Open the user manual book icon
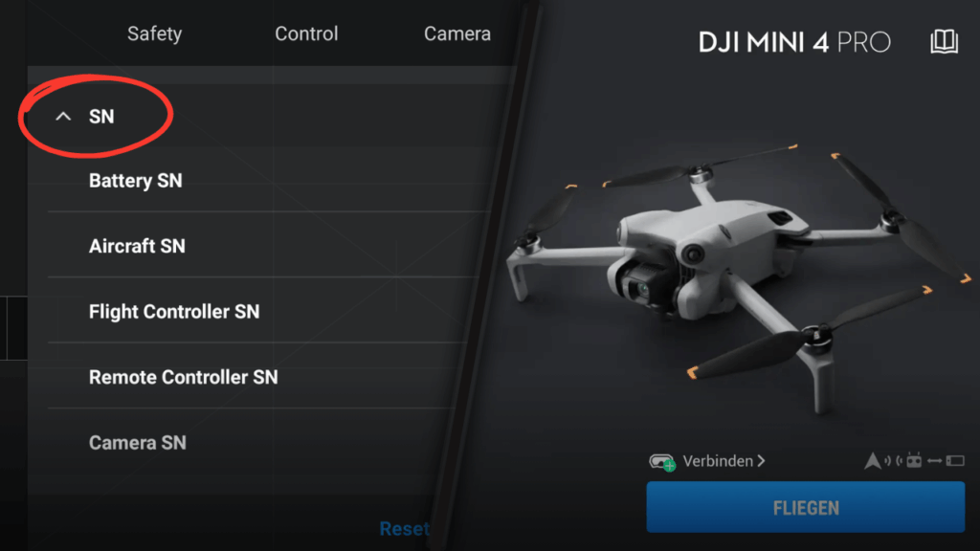This screenshot has width=980, height=551. (x=944, y=42)
